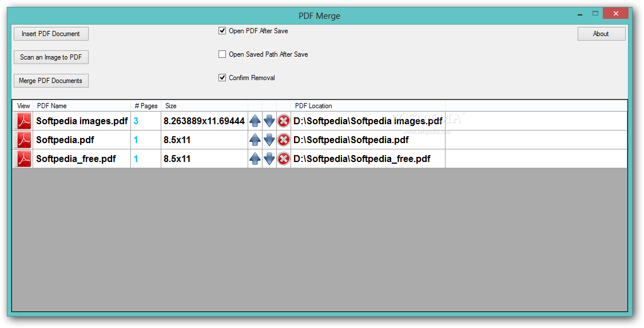Open PDF view icon for Softpedia.pdf row
Screen dimensions: 644x328
tap(23, 140)
